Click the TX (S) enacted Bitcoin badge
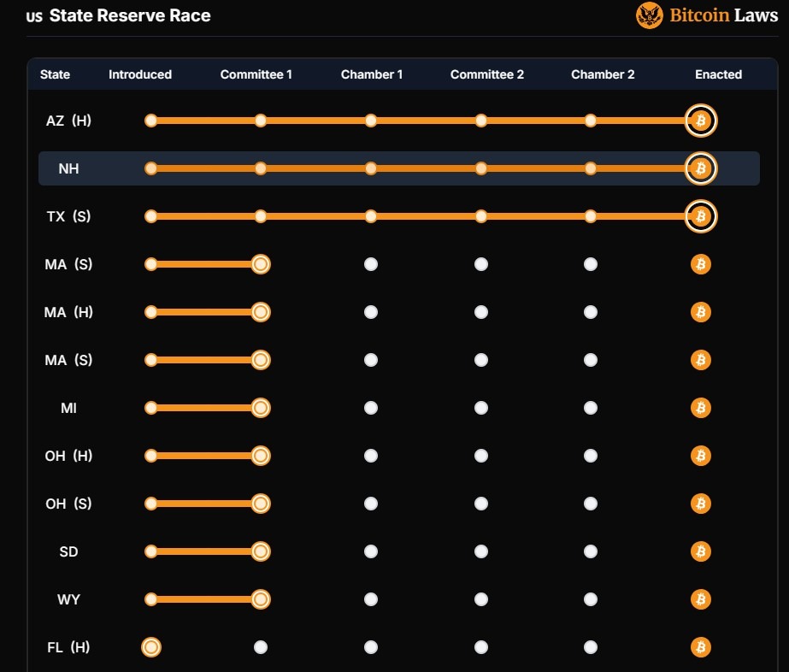 [700, 216]
